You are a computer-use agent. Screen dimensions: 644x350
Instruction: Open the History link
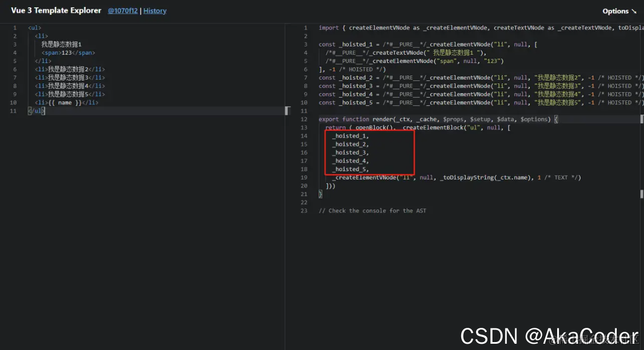click(x=155, y=11)
